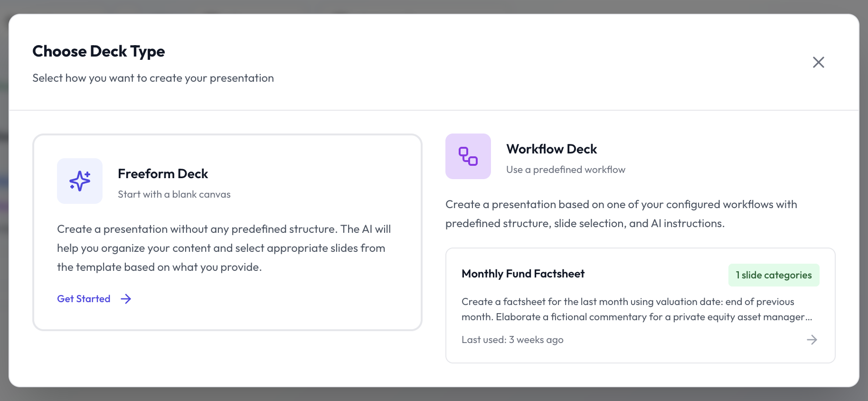The image size is (868, 401).
Task: Click the Monthly Fund Factsheet title
Action: [x=523, y=274]
